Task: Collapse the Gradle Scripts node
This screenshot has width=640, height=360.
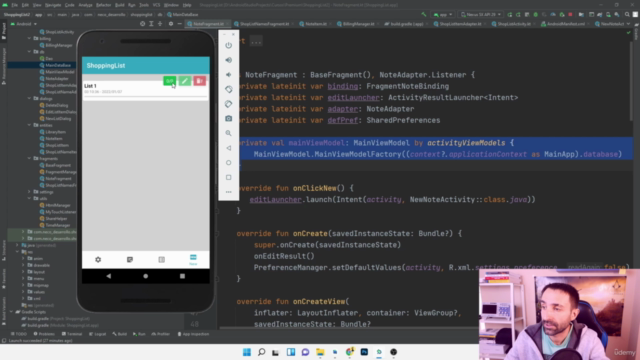Action: pos(11,312)
